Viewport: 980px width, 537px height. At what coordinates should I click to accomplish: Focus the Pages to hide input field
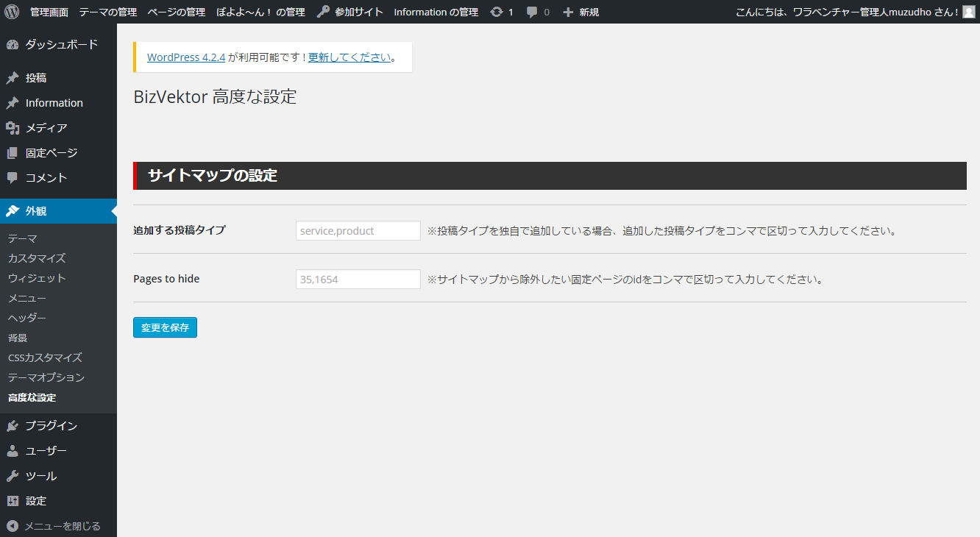[358, 279]
